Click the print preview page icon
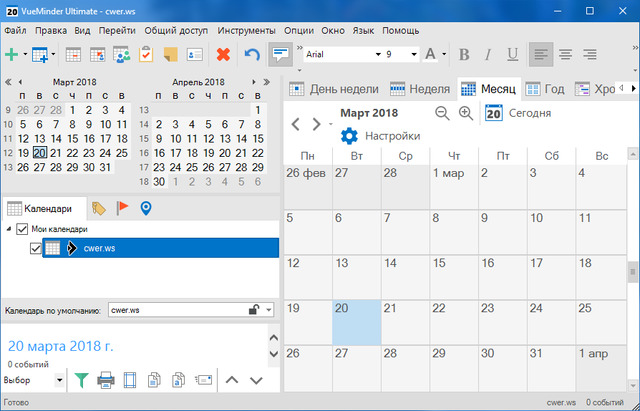Screen dimensions: 640x411 (130, 380)
